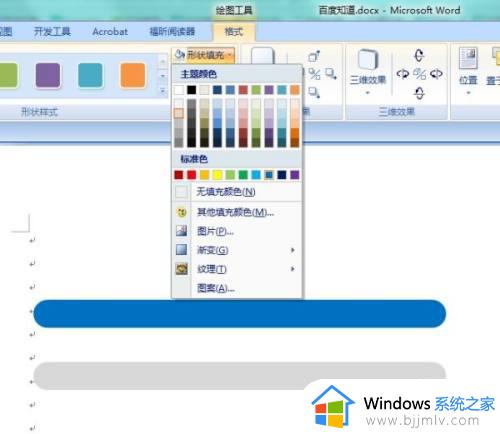Pick olive green in theme colors top row
The image size is (500, 434).
[256, 90]
